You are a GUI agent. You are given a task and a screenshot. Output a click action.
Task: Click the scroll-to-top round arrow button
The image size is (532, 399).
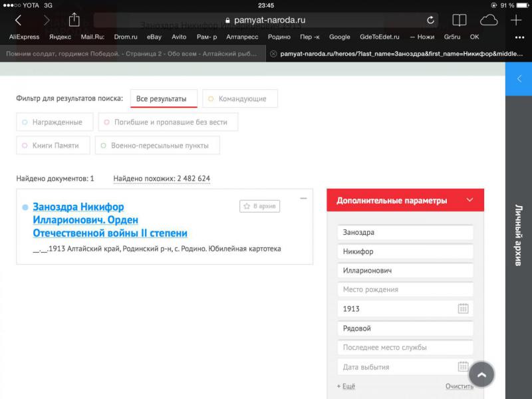tap(481, 375)
